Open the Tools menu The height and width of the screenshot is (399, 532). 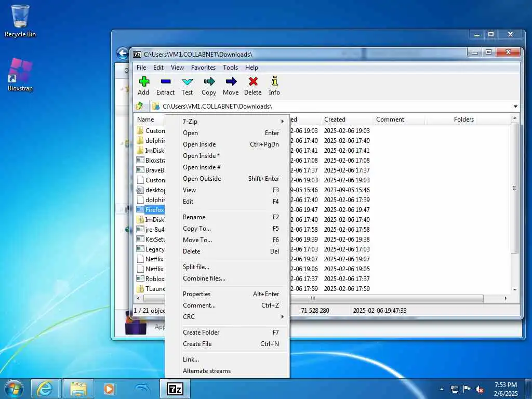point(230,68)
